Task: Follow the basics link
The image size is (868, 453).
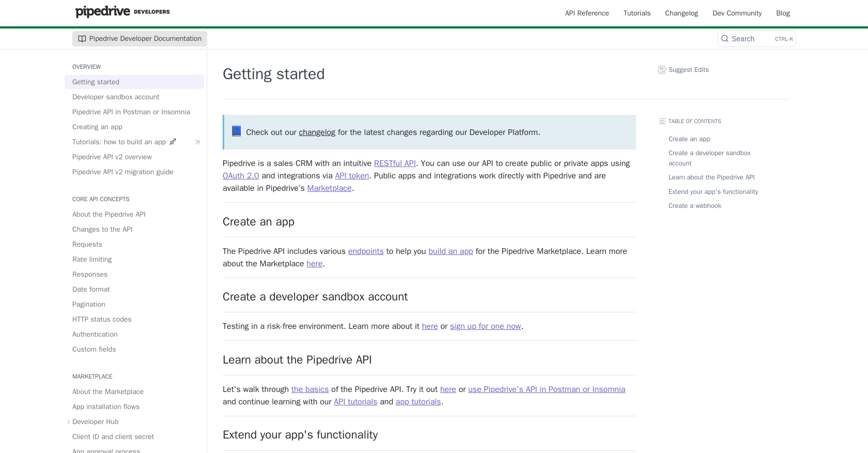Action: tap(310, 389)
